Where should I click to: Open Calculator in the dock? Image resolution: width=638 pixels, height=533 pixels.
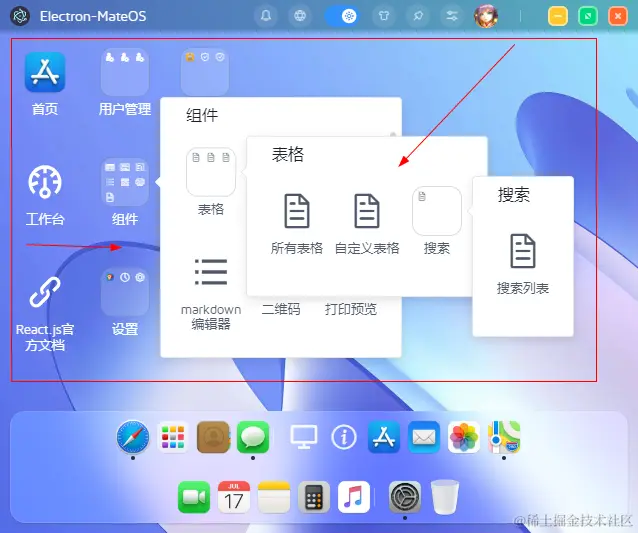(x=314, y=497)
